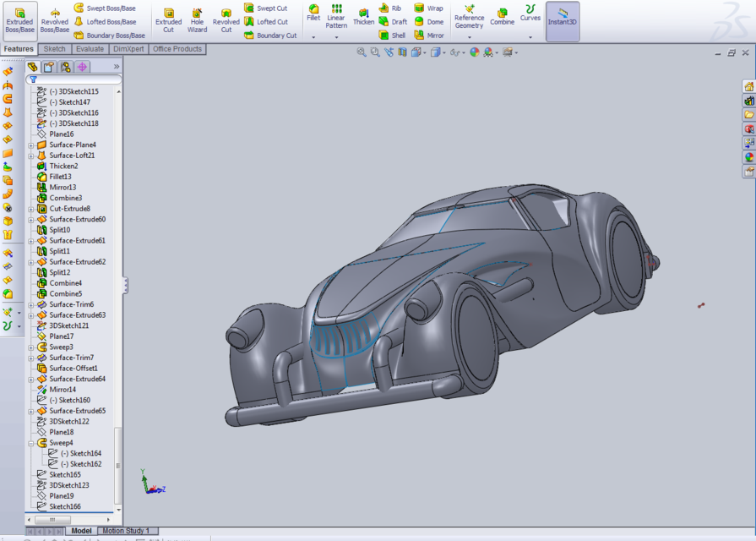Switch to the Sketch tab
This screenshot has width=756, height=541.
coord(53,49)
